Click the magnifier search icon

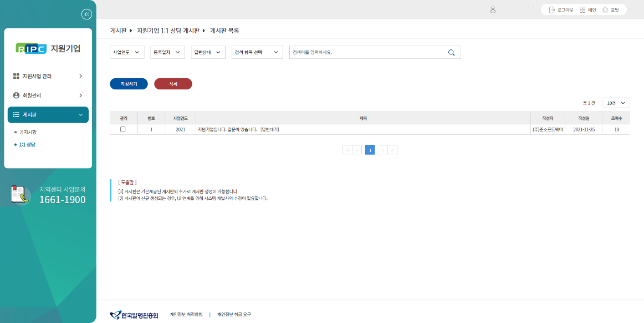[451, 53]
